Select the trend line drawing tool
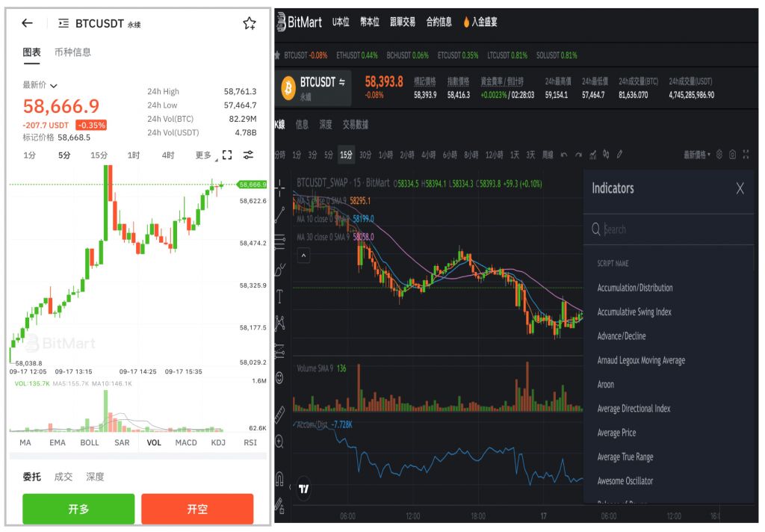765x532 pixels. point(280,214)
